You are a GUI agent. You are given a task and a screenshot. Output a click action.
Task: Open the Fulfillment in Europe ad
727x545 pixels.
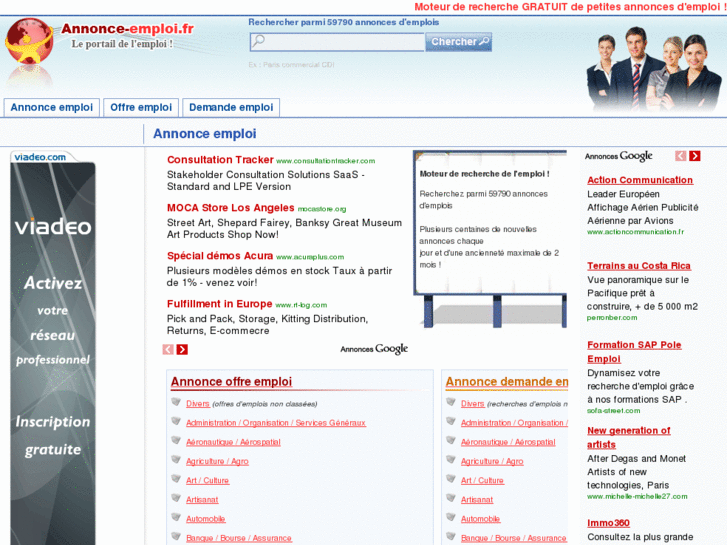click(219, 304)
